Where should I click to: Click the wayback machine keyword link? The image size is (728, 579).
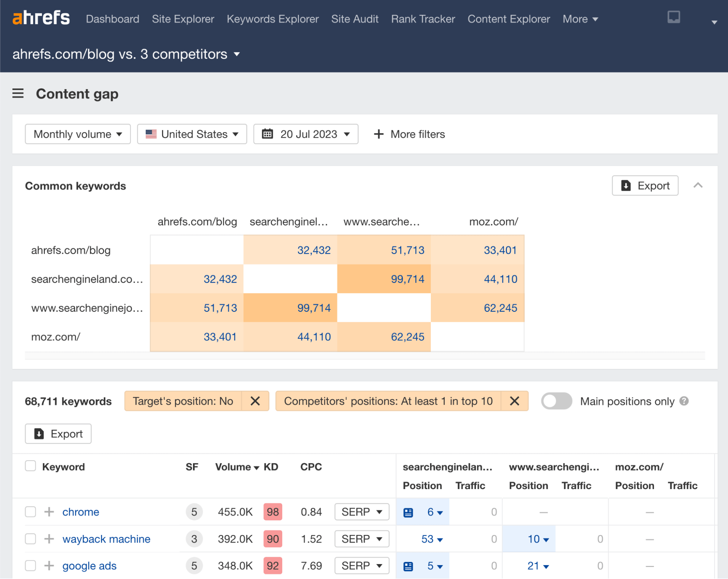coord(106,538)
